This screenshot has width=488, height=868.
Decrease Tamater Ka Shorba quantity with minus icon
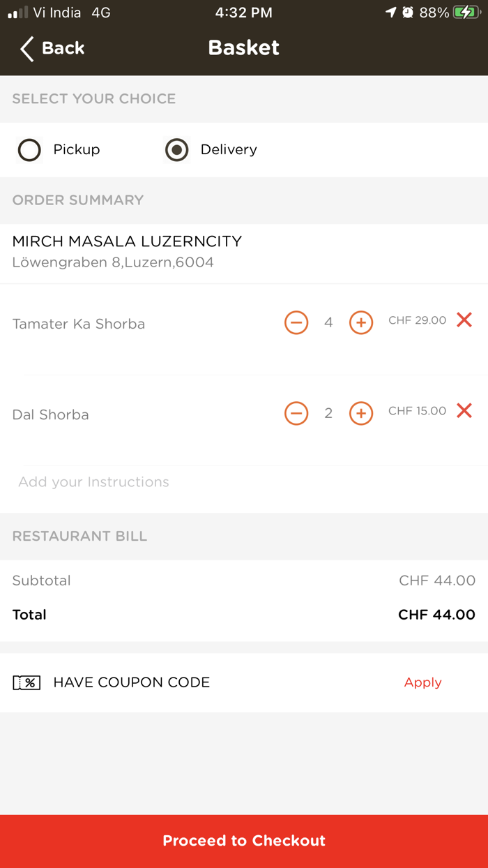click(296, 322)
